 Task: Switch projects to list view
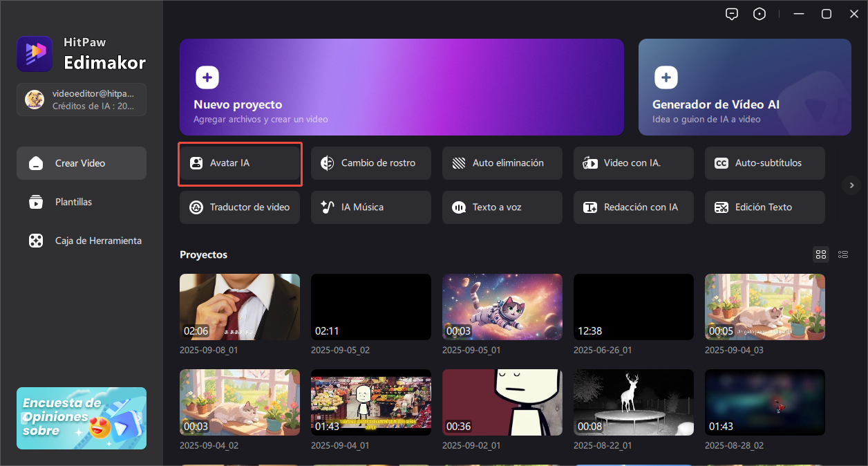[x=843, y=254]
